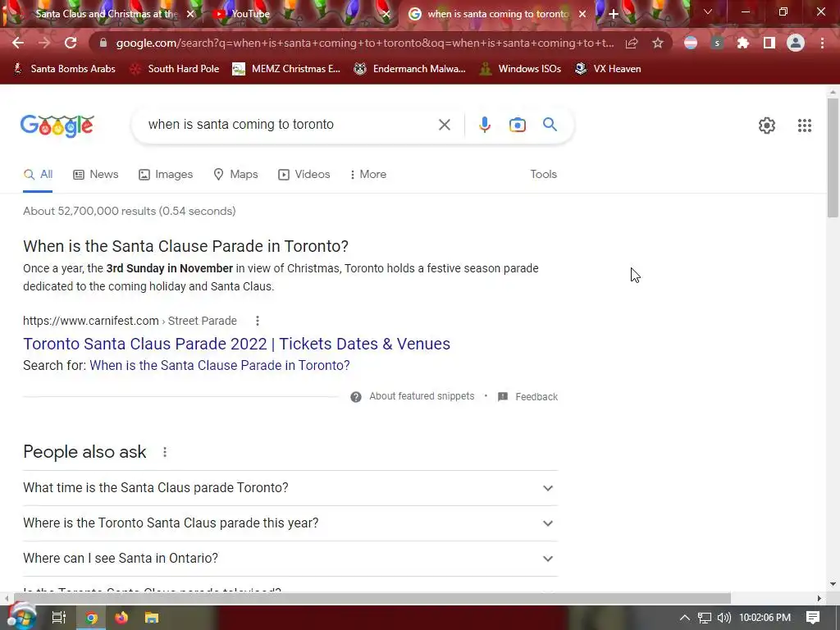Click the round striped extension icon in the toolbar
This screenshot has height=630, width=840.
(691, 43)
